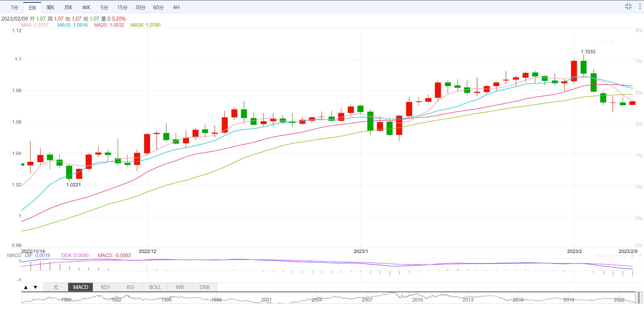Click the range slider handle on overview timeline

[639, 298]
